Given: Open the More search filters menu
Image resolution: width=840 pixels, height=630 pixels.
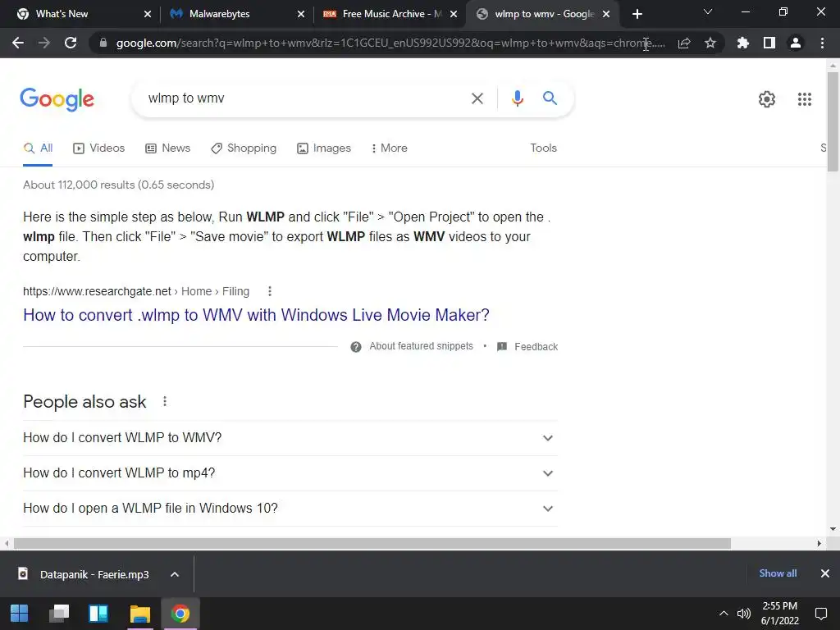Looking at the screenshot, I should tap(390, 148).
